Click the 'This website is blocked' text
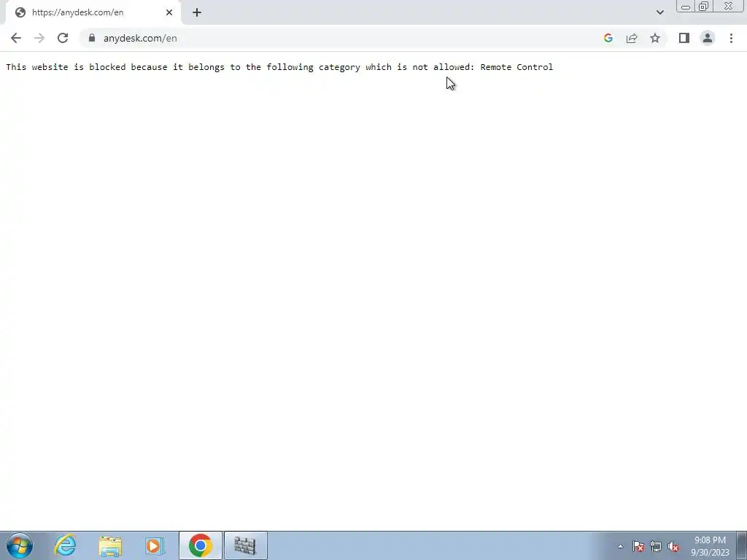 [x=66, y=67]
